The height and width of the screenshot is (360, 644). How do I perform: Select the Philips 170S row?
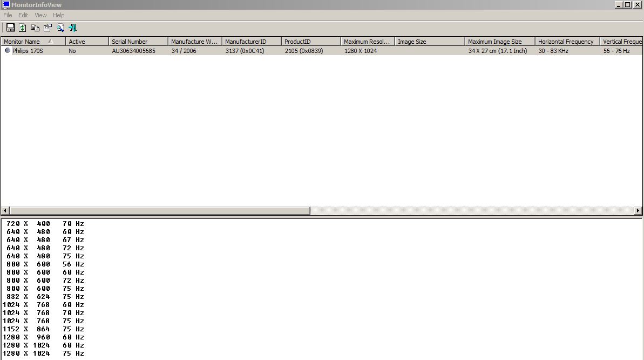pos(322,51)
